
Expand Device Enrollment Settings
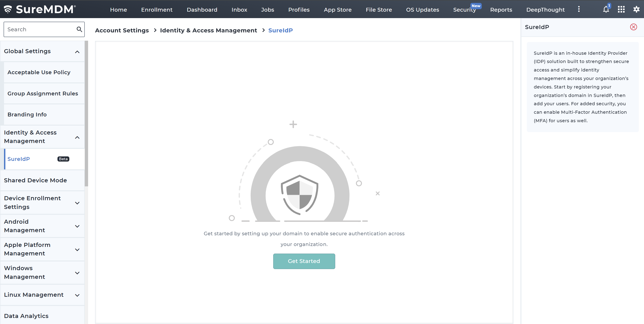pyautogui.click(x=77, y=203)
